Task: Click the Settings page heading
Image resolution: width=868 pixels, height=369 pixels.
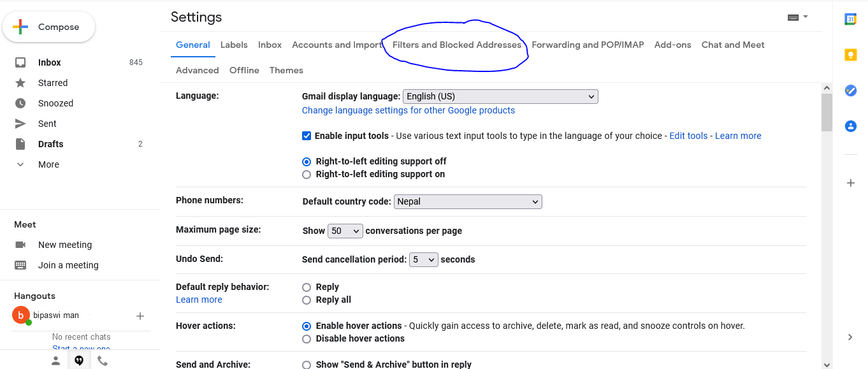Action: coord(196,17)
